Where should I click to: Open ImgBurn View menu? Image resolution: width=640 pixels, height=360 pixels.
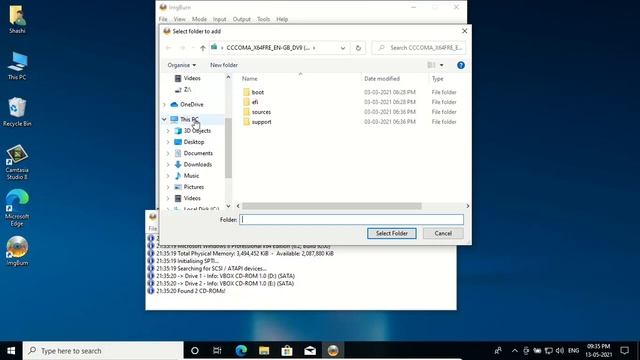click(179, 19)
